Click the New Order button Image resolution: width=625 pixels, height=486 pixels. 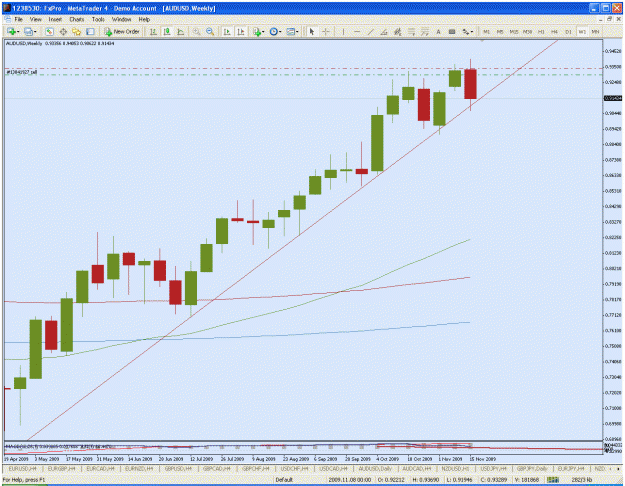pyautogui.click(x=122, y=31)
